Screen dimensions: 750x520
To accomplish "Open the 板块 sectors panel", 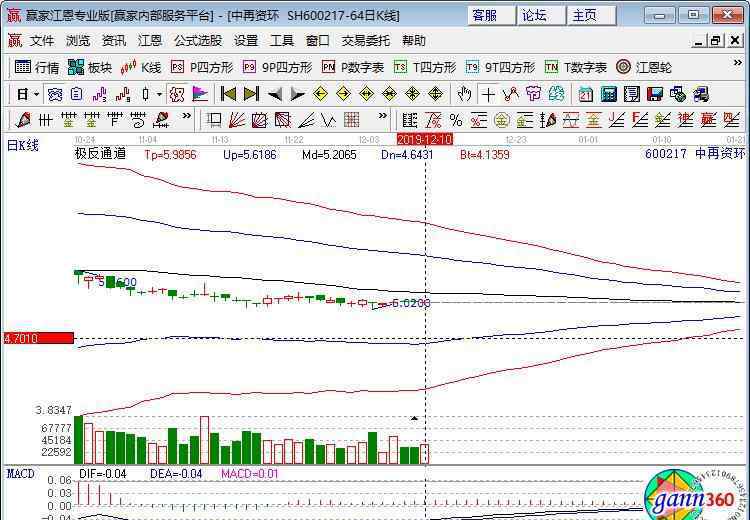I will coord(90,67).
